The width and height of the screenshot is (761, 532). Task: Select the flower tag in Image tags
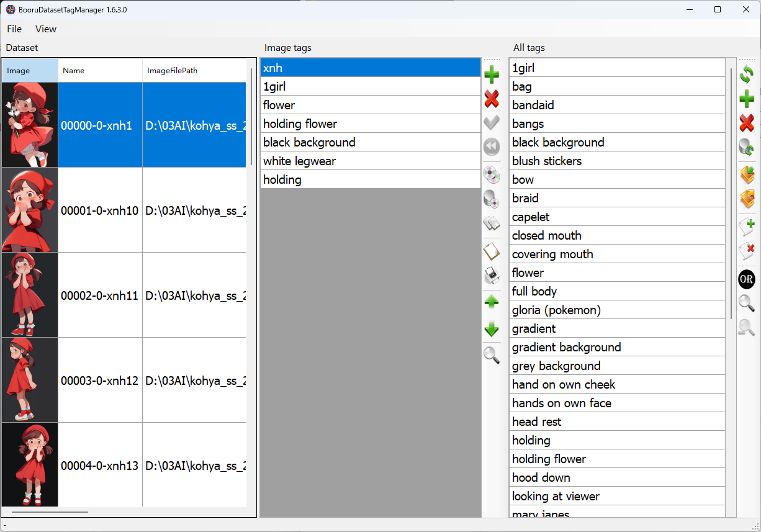[371, 105]
